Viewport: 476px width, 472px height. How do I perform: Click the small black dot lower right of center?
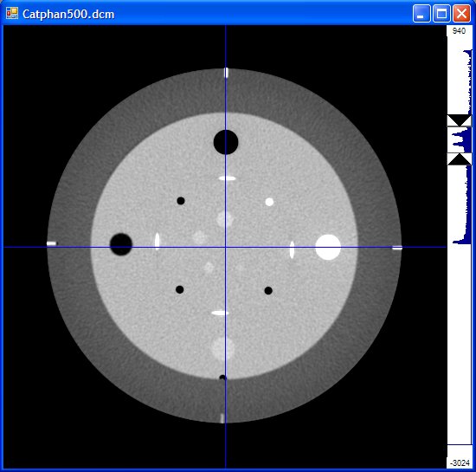tap(268, 291)
